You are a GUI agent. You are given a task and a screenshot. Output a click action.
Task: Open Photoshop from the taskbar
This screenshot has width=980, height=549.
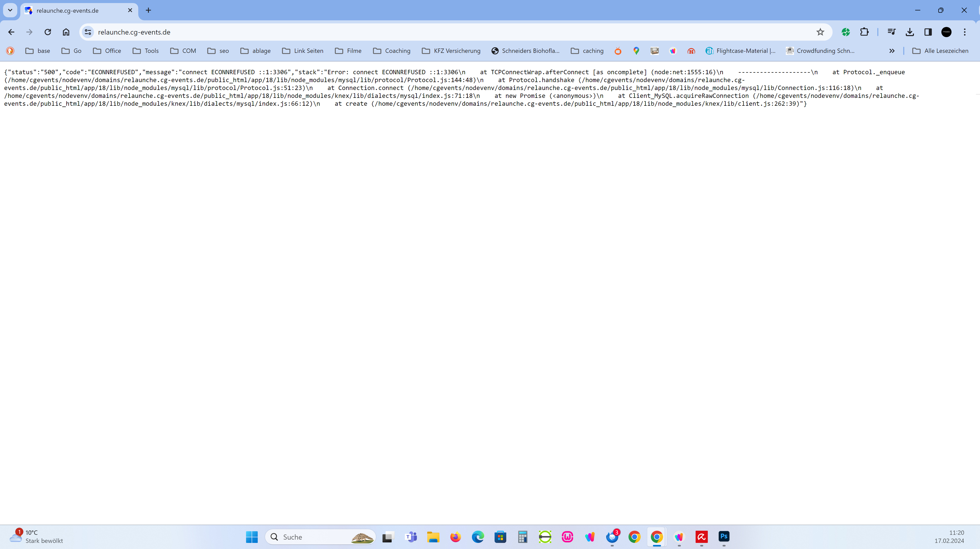(724, 537)
